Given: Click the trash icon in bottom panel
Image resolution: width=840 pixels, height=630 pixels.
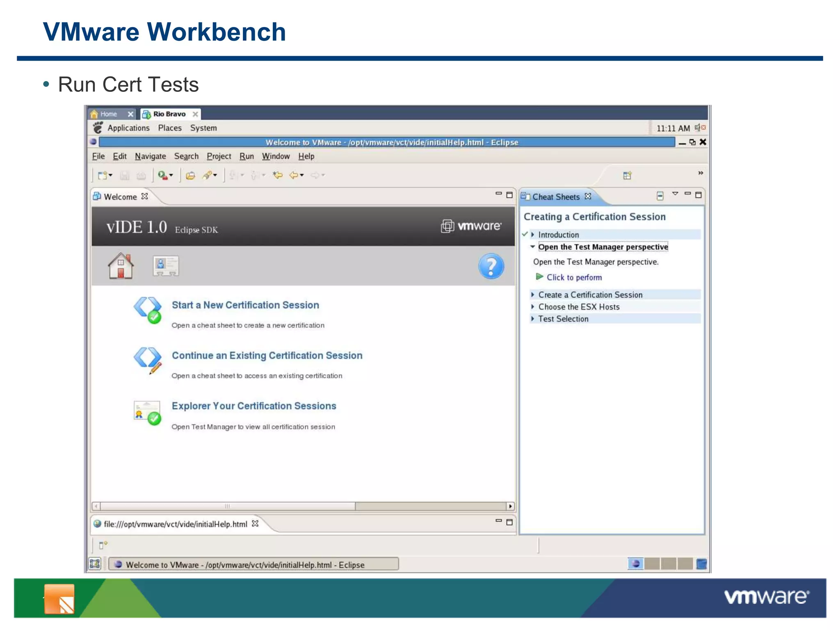Looking at the screenshot, I should tap(702, 564).
